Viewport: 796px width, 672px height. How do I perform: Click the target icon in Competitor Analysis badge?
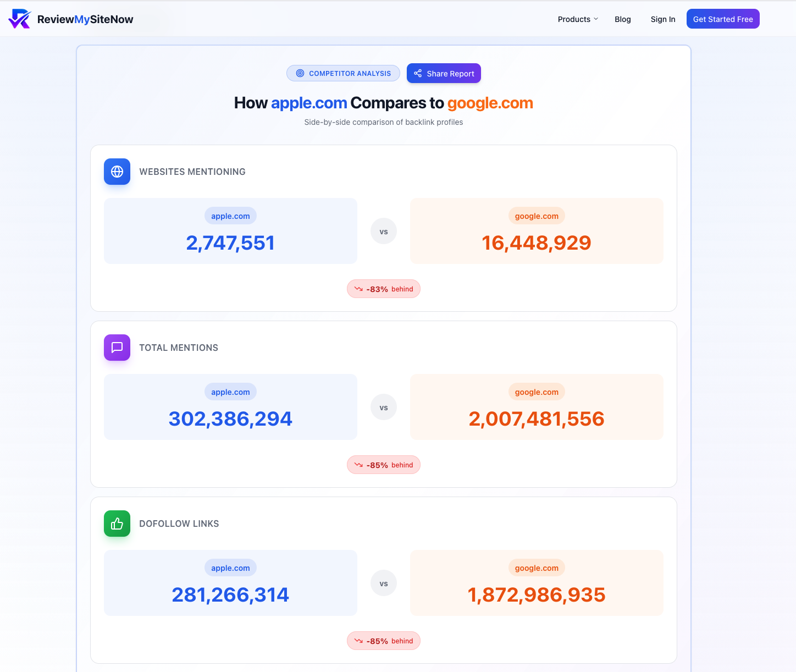pos(300,73)
